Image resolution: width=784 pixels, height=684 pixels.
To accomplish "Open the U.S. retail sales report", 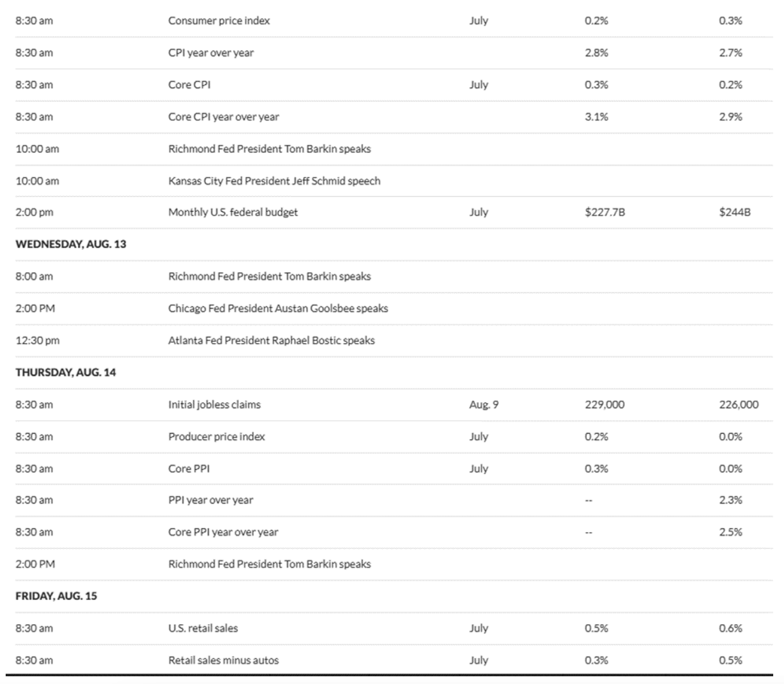I will tap(203, 628).
